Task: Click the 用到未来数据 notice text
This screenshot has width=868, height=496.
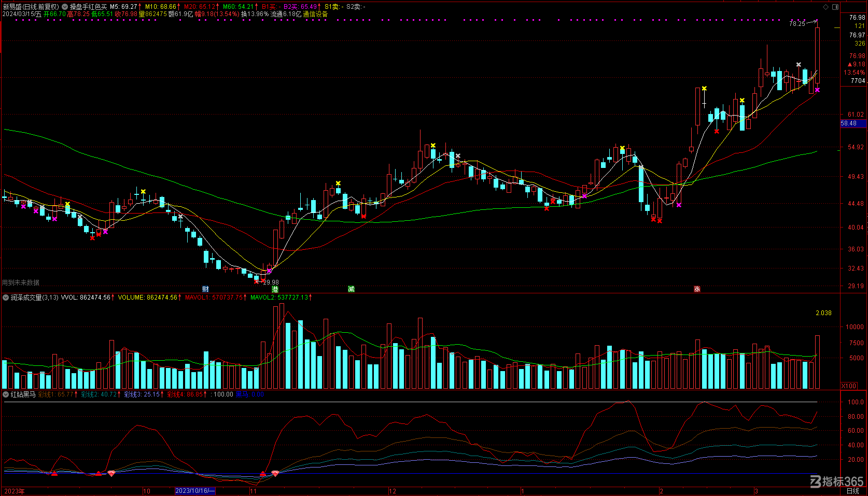Action: [x=21, y=282]
